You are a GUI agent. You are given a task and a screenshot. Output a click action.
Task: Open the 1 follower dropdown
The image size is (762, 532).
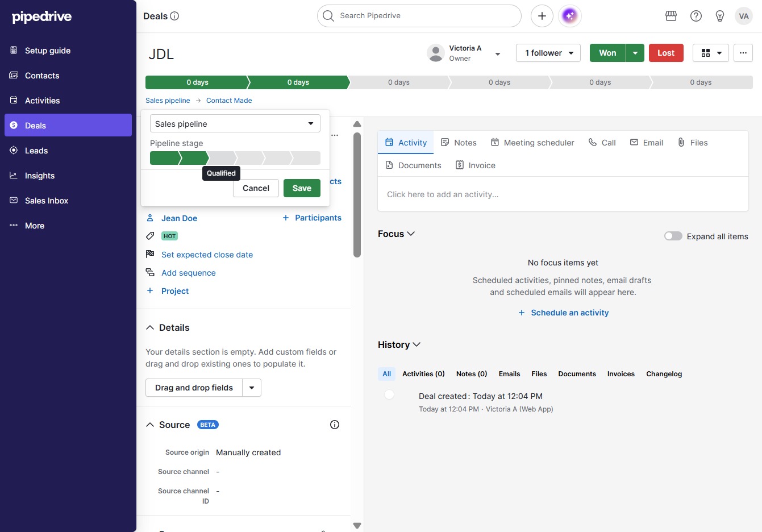click(548, 53)
